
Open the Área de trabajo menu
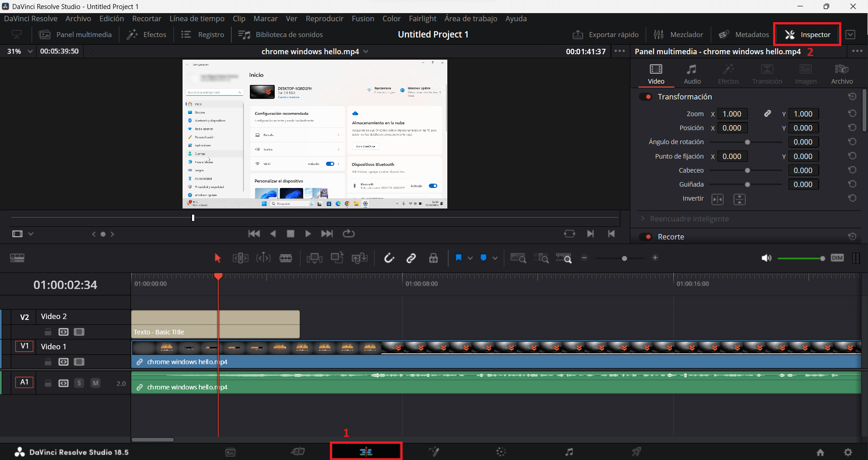(x=471, y=19)
